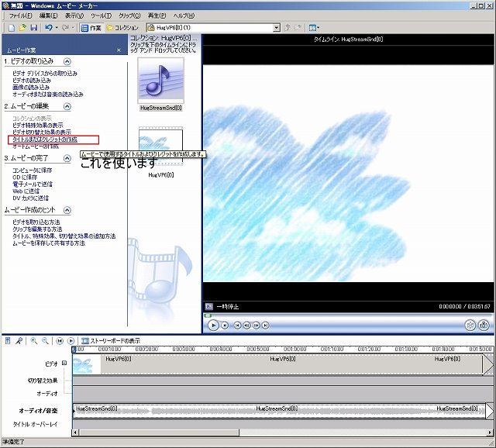
Task: Stop the preview playback in the monitor
Action: (x=225, y=326)
